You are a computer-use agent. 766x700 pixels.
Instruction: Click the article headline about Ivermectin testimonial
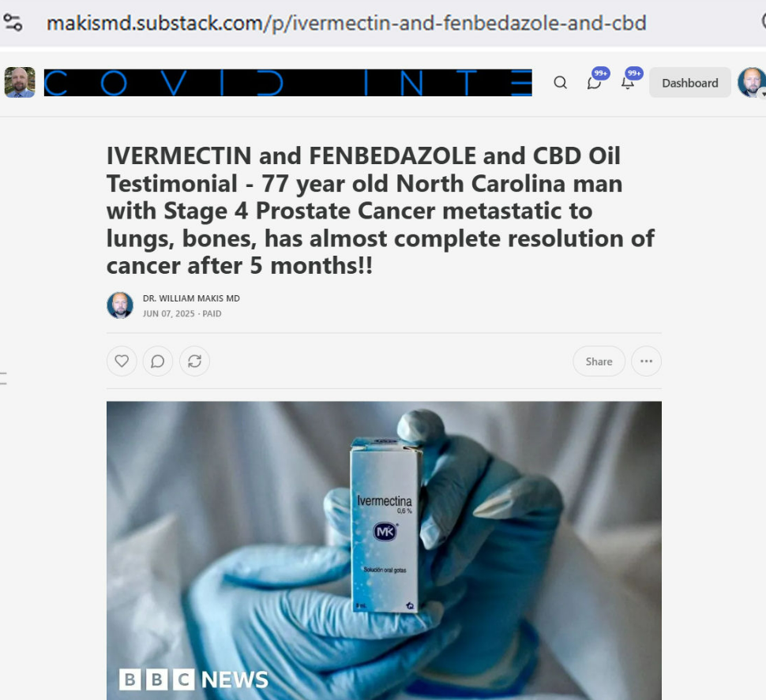381,211
